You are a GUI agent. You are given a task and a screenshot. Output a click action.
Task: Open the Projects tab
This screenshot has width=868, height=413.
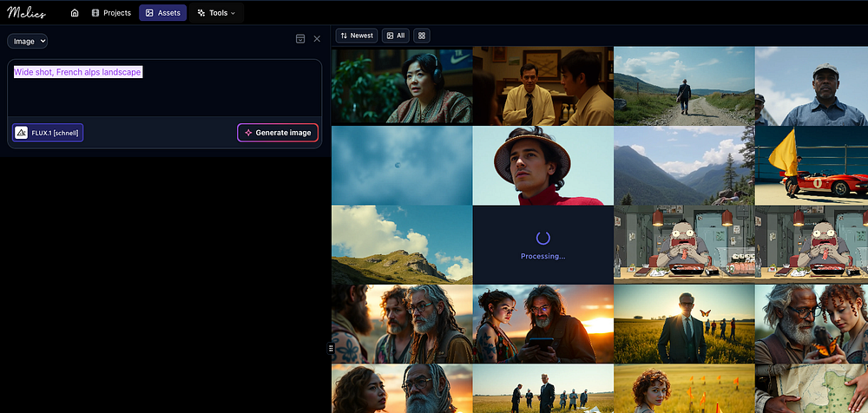(x=111, y=13)
